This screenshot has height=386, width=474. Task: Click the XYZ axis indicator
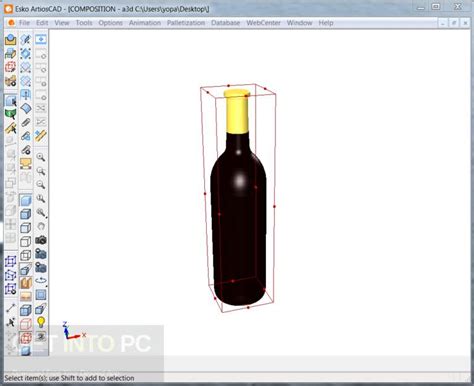[x=73, y=331]
